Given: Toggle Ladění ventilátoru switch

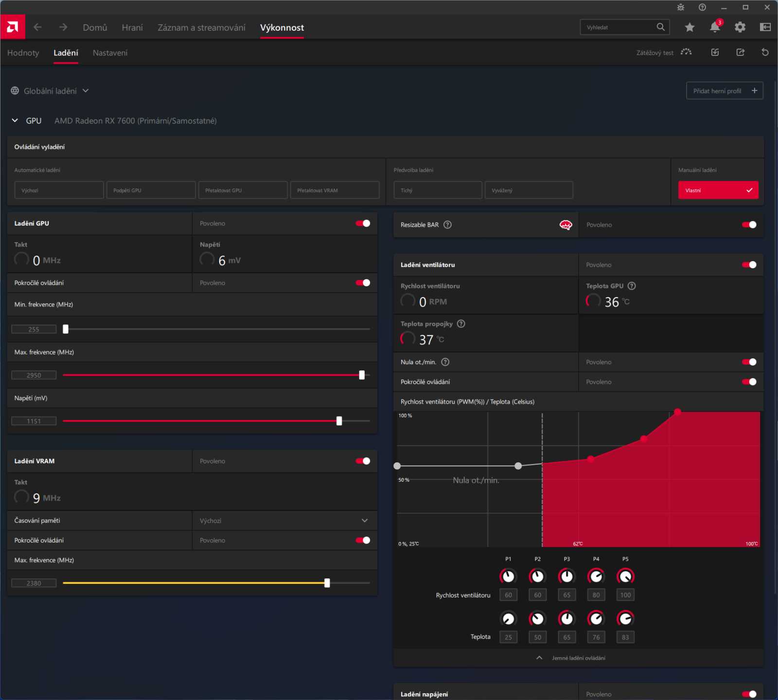Looking at the screenshot, I should coord(749,265).
